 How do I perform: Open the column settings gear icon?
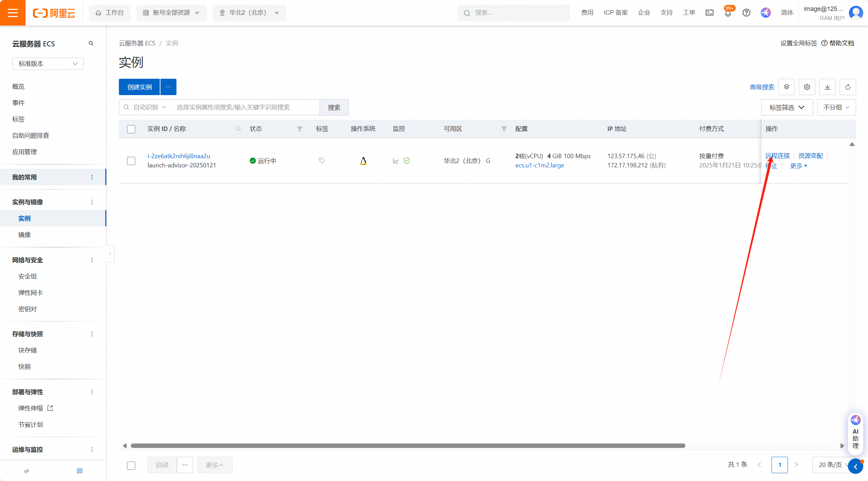pos(807,87)
